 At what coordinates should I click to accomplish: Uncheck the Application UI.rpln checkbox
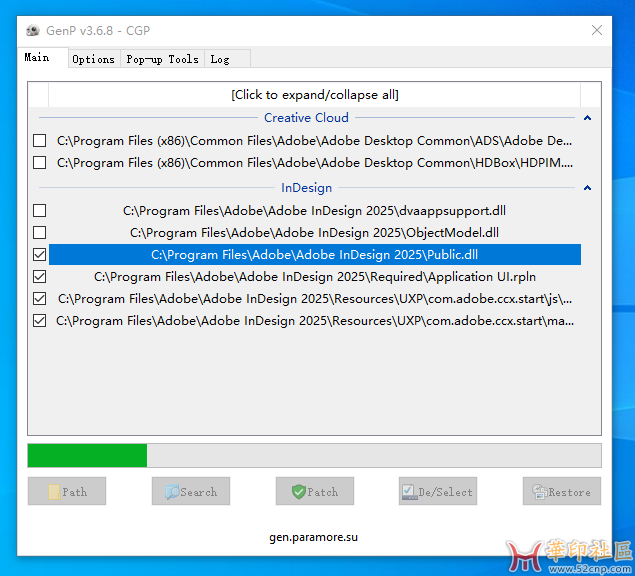(40, 277)
